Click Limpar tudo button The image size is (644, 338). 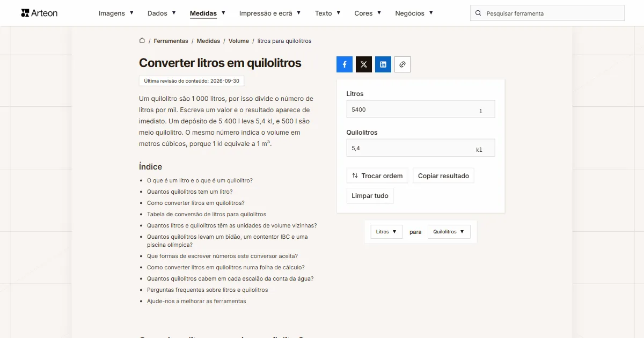pos(370,196)
